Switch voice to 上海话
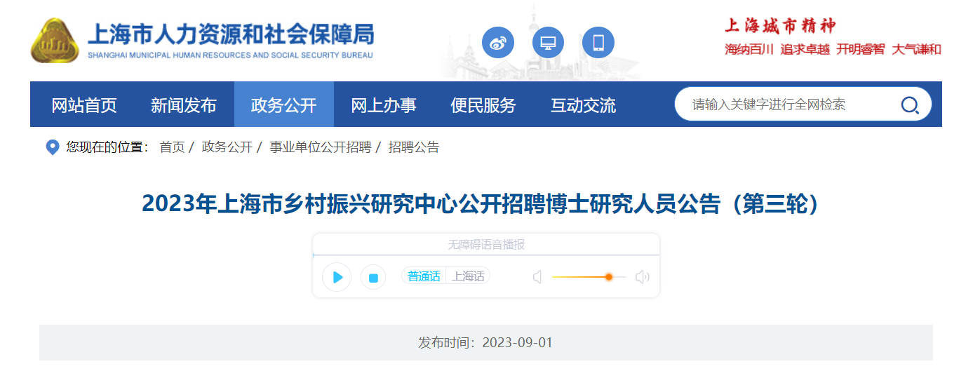 pyautogui.click(x=468, y=276)
